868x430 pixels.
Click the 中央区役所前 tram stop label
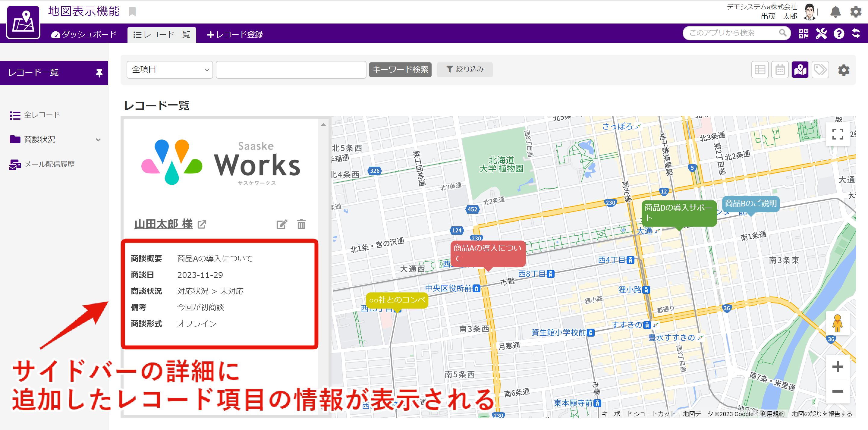[448, 288]
